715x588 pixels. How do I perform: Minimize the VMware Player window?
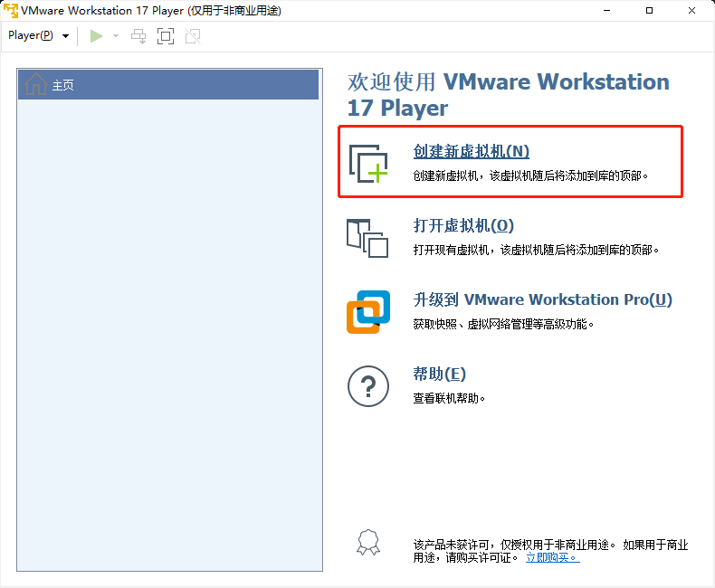coord(607,11)
